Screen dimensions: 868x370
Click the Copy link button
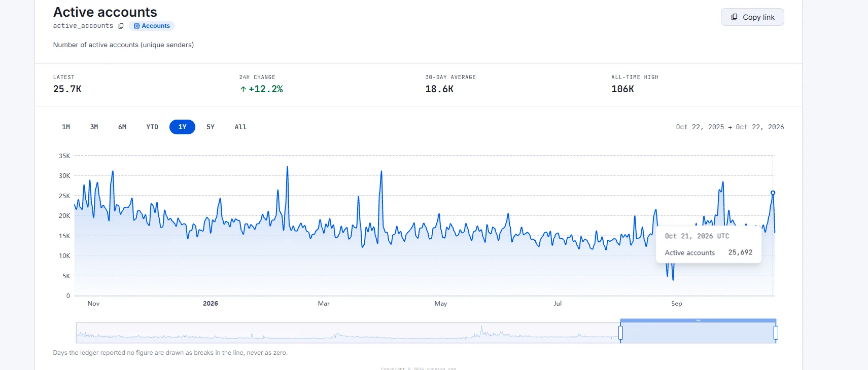pos(752,17)
